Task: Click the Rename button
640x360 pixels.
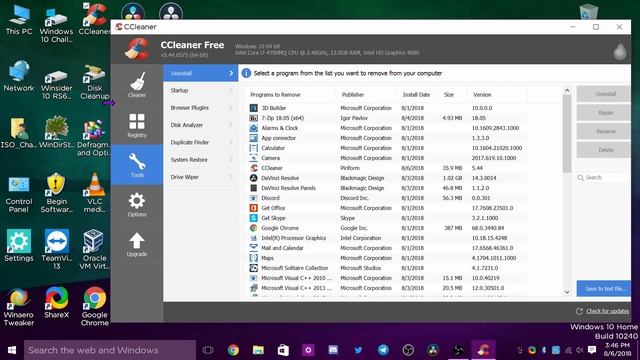Action: (x=603, y=131)
